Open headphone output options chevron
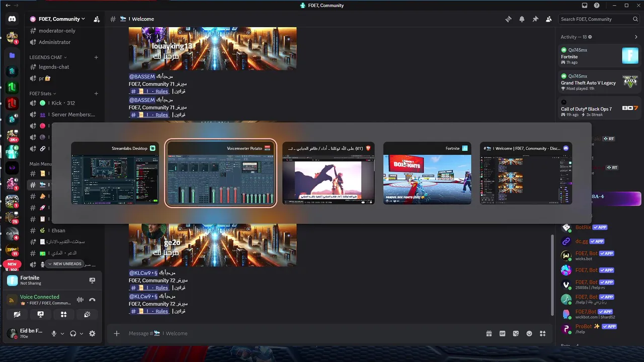Screen dimensions: 644x362 (82, 334)
